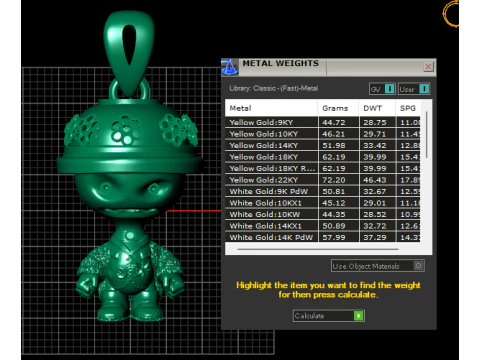Select the Yellow Gold:18KY row
480x360 pixels.
pyautogui.click(x=323, y=157)
